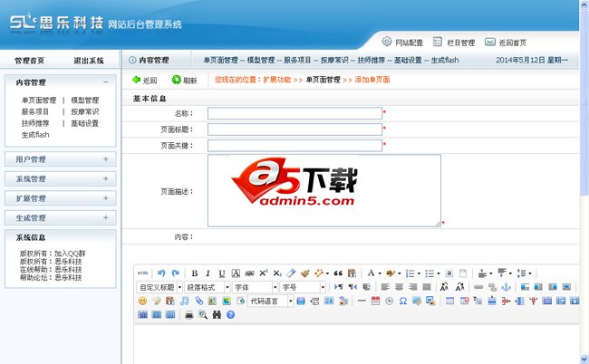Insert the time with the clock icon

point(389,301)
